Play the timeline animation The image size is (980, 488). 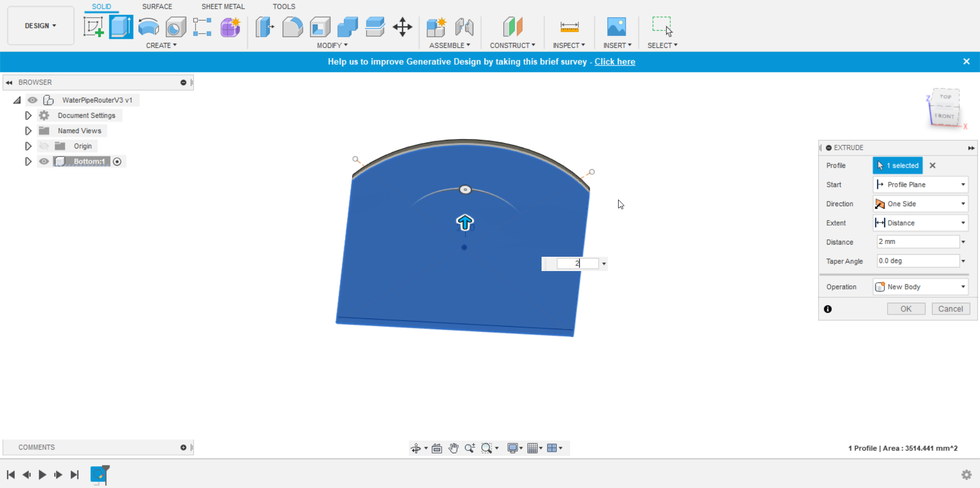pyautogui.click(x=42, y=475)
